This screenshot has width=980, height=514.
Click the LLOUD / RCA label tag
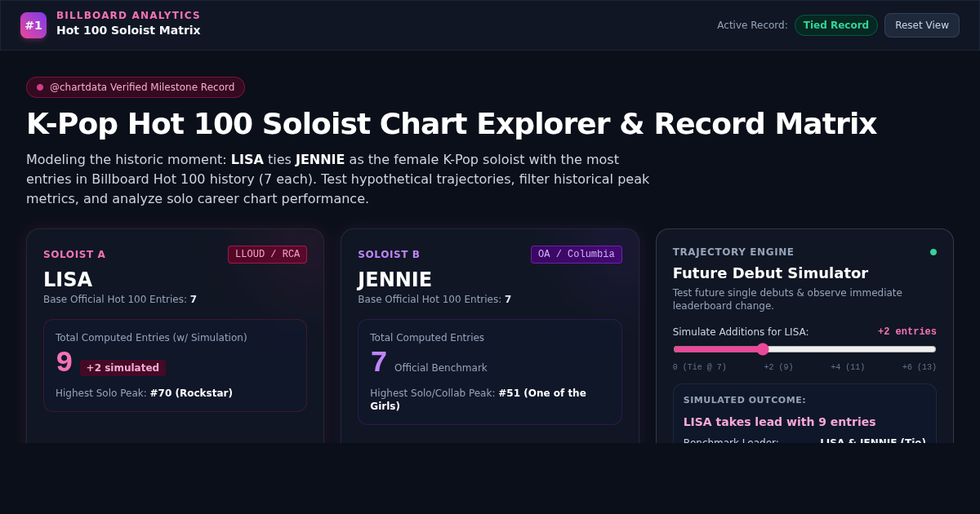267,255
